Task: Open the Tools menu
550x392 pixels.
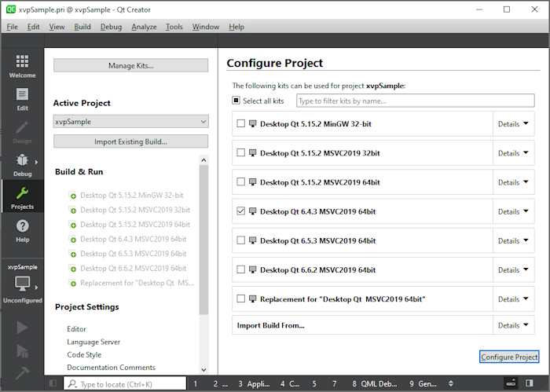Action: tap(174, 27)
